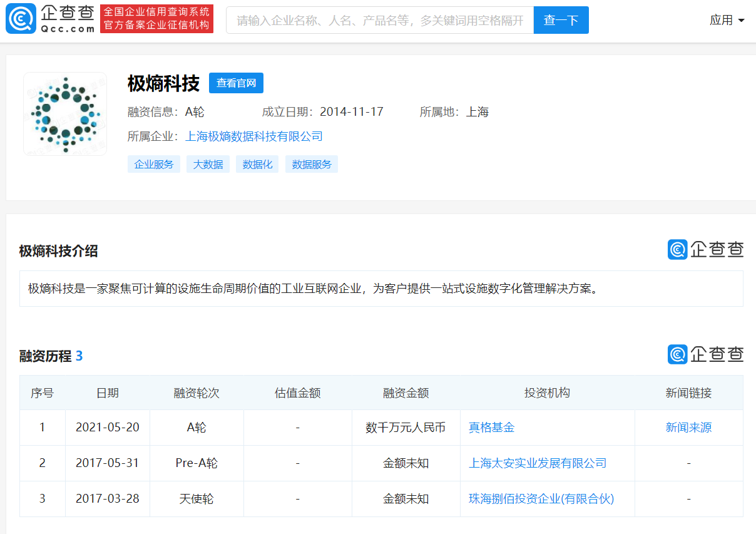Click the 成立日期 2014-11-17 value
The image size is (756, 534).
(352, 112)
